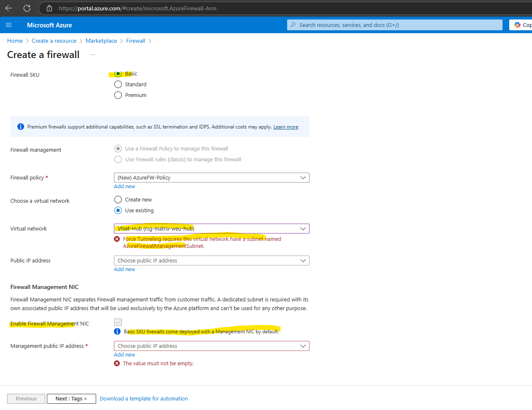The height and width of the screenshot is (410, 532).
Task: Select 'Create new' virtual network
Action: 118,199
